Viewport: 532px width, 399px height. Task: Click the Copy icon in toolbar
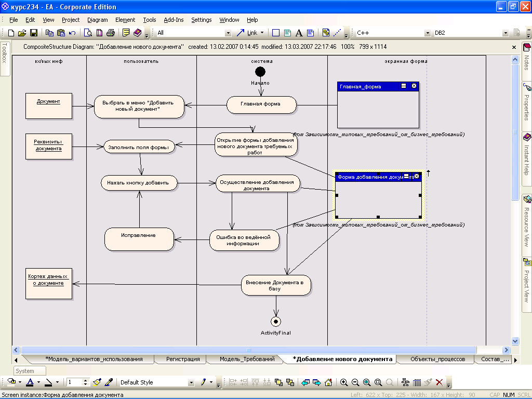pyautogui.click(x=49, y=33)
